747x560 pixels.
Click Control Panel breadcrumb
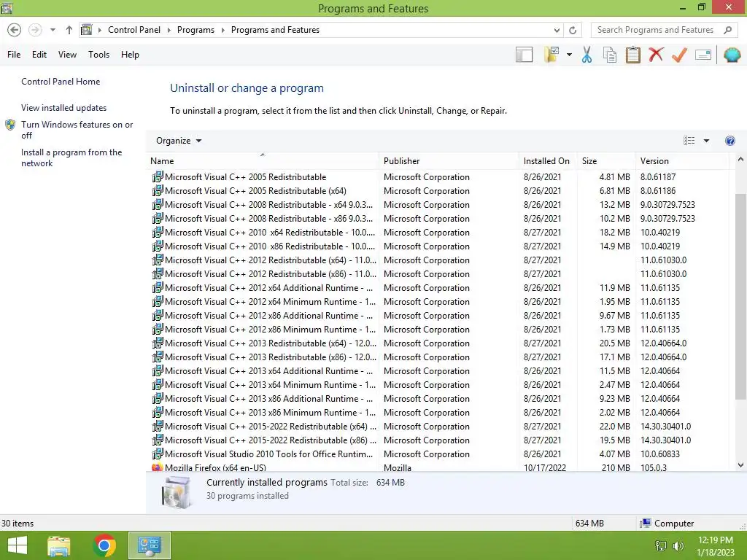pos(134,29)
